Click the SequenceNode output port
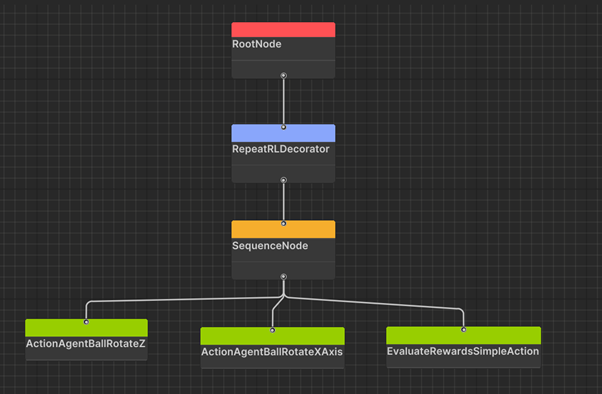This screenshot has width=602, height=394. 283,276
